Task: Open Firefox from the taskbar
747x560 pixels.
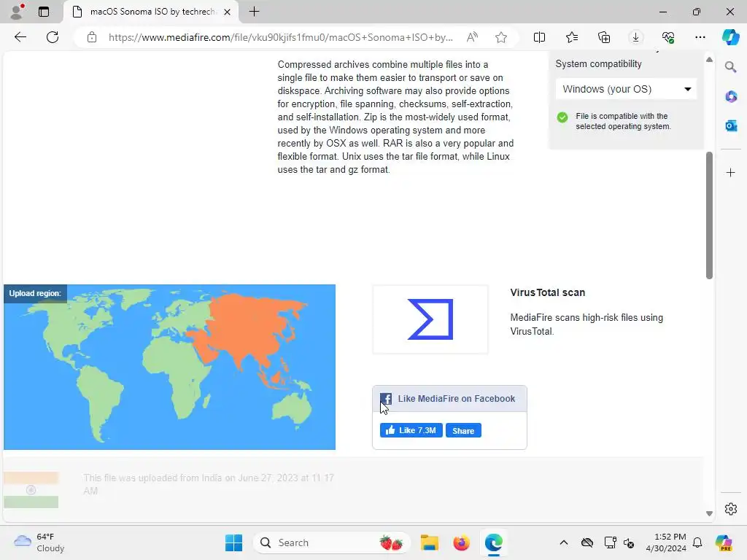Action: tap(461, 542)
